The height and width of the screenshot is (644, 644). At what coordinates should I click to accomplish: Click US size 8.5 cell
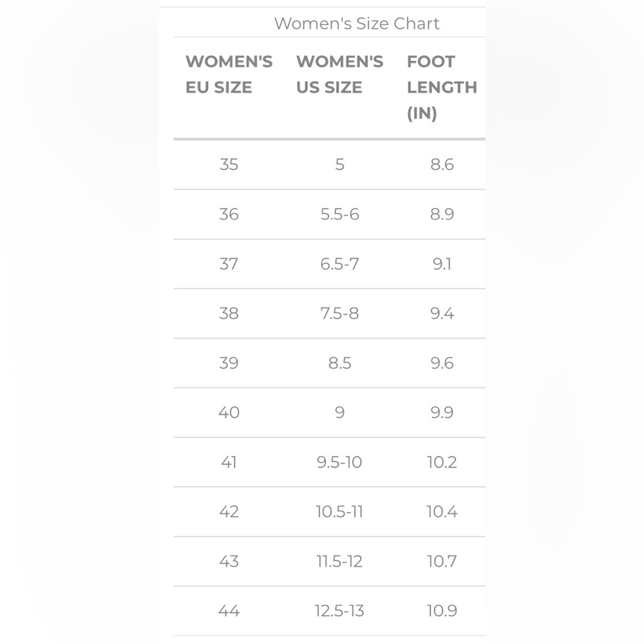tap(339, 363)
